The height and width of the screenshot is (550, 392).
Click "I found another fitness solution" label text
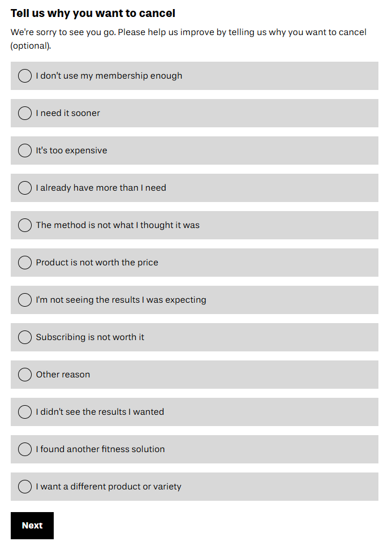coord(100,449)
